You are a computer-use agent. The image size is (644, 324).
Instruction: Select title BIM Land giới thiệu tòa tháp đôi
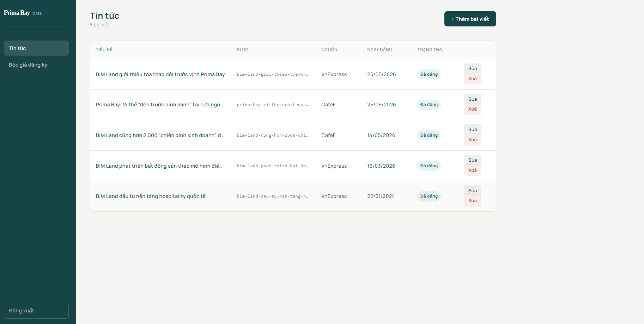160,74
